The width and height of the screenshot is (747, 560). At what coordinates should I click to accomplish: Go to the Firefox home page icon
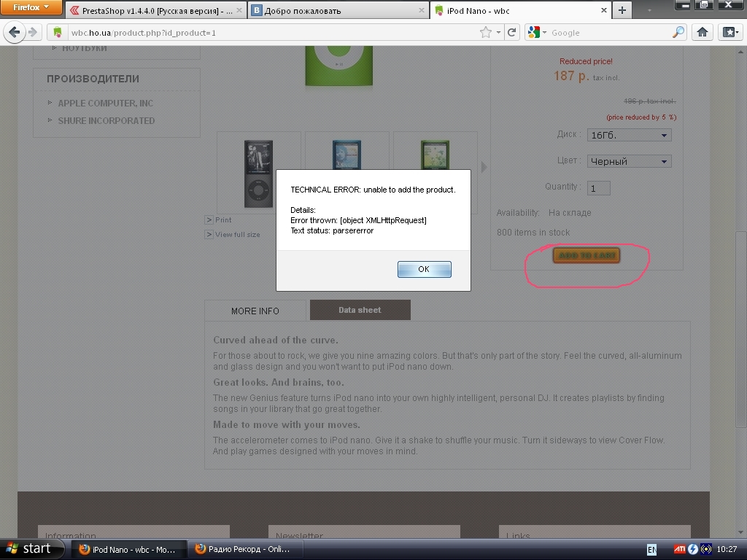pyautogui.click(x=703, y=32)
